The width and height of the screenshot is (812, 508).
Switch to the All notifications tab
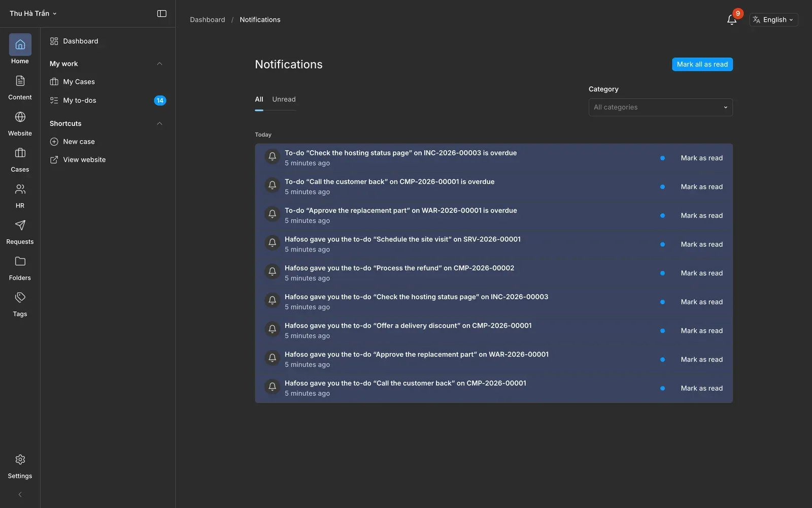coord(259,100)
